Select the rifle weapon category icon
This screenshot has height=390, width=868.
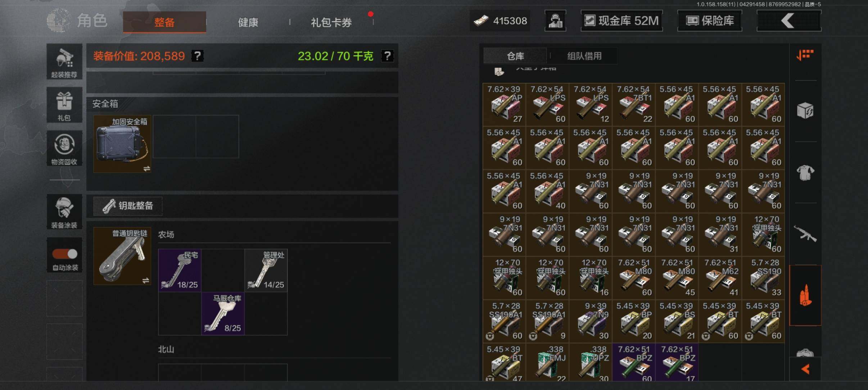[x=805, y=234]
